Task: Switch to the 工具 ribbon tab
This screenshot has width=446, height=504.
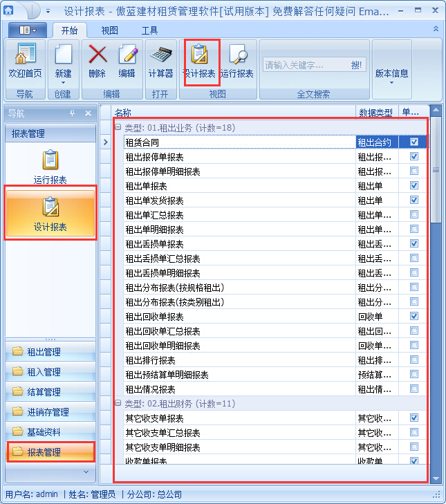Action: click(149, 30)
